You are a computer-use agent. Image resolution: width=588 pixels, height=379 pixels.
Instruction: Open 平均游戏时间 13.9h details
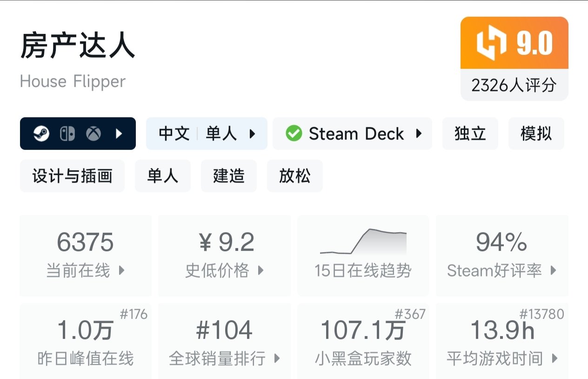point(501,342)
